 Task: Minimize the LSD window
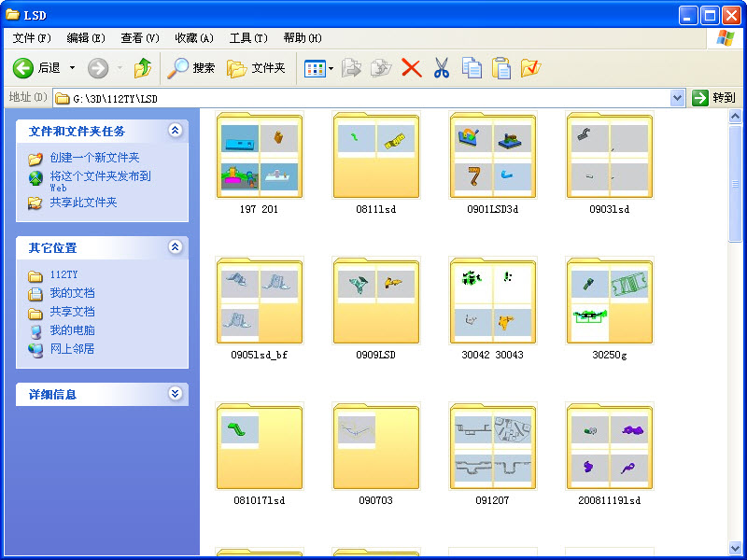click(x=687, y=16)
